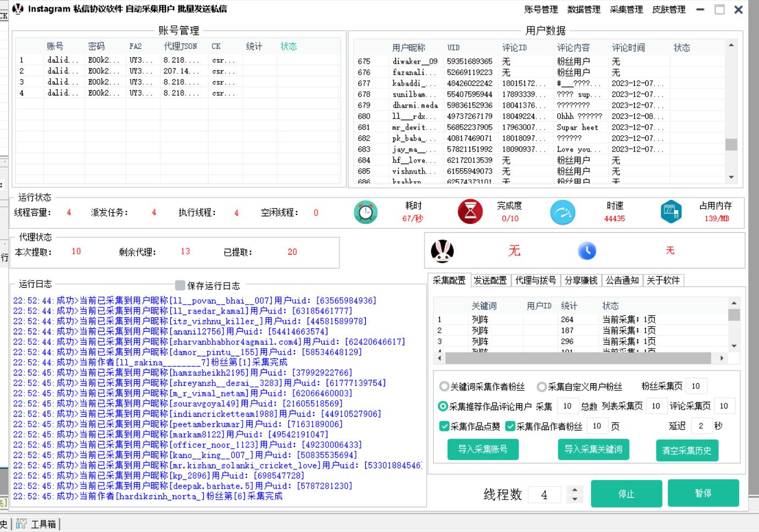
Task: Select collect custom user followers radio
Action: 542,387
